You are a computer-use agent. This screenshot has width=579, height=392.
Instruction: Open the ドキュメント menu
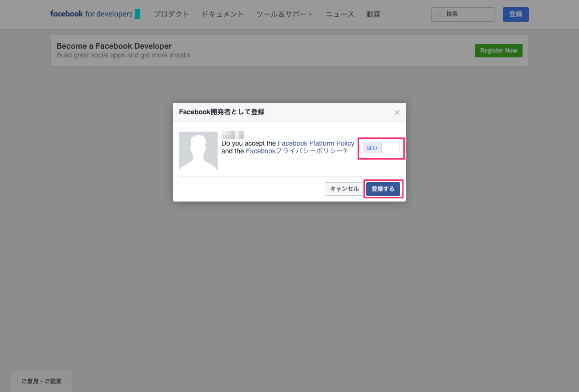[222, 14]
